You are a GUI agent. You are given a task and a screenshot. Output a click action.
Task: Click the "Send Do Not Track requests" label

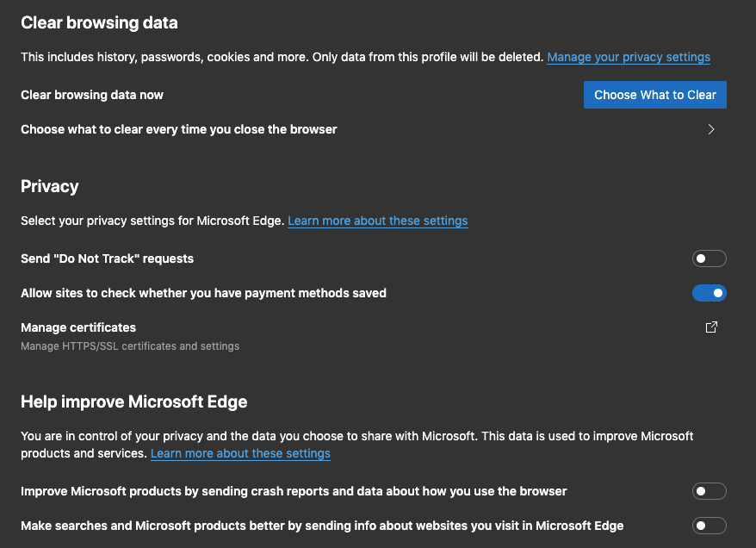pos(107,258)
